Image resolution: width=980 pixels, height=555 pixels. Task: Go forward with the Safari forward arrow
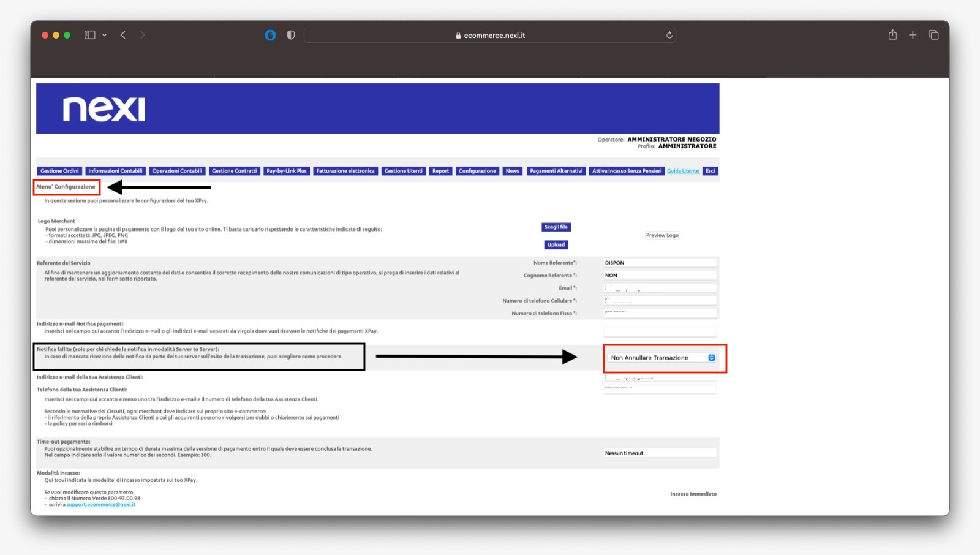[x=142, y=35]
